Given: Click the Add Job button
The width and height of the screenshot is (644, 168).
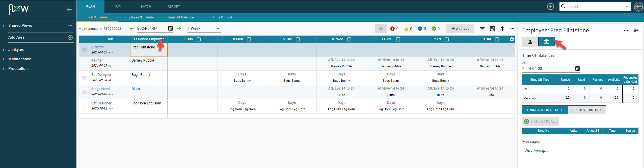Looking at the screenshot, I should (460, 29).
